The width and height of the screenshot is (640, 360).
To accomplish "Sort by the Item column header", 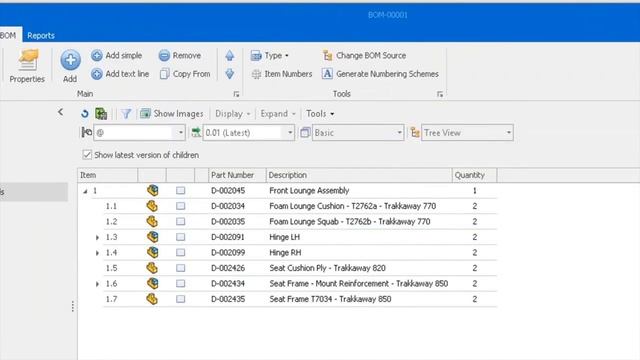I will (108, 175).
